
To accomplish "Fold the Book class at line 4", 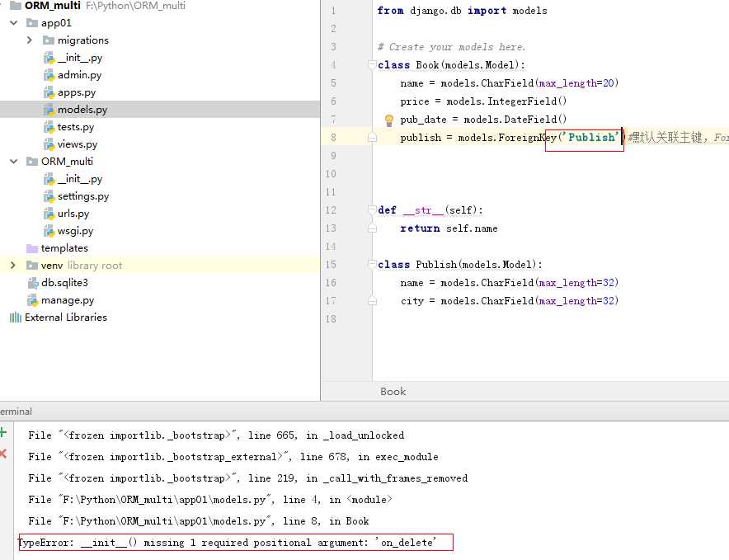I will 372,64.
